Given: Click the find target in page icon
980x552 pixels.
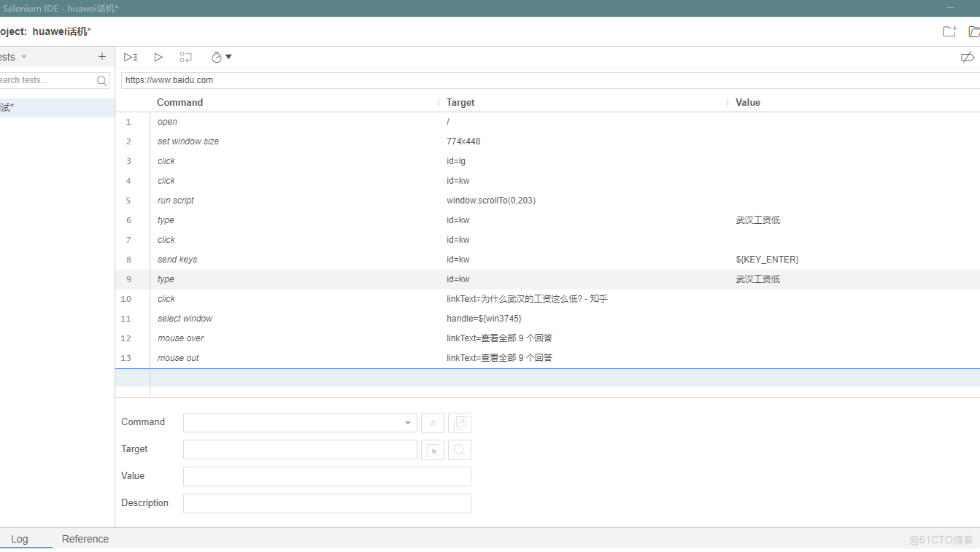Looking at the screenshot, I should (460, 450).
